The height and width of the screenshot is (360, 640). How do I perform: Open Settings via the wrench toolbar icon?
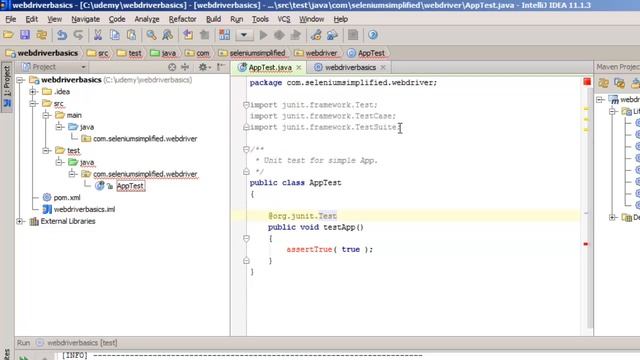coord(316,35)
